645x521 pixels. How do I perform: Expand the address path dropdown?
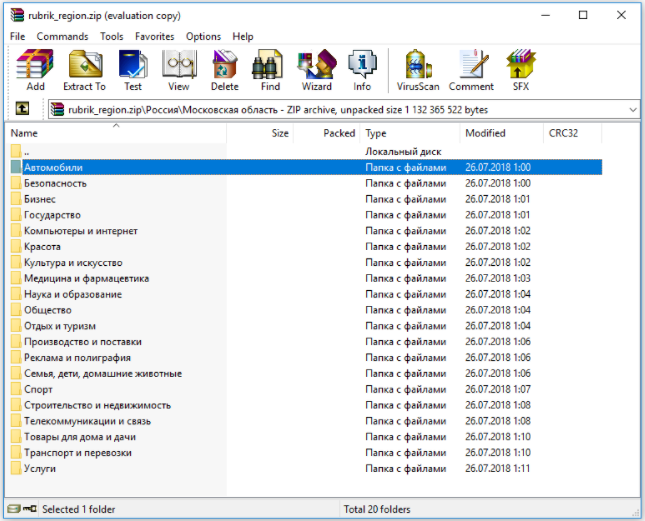tap(631, 109)
